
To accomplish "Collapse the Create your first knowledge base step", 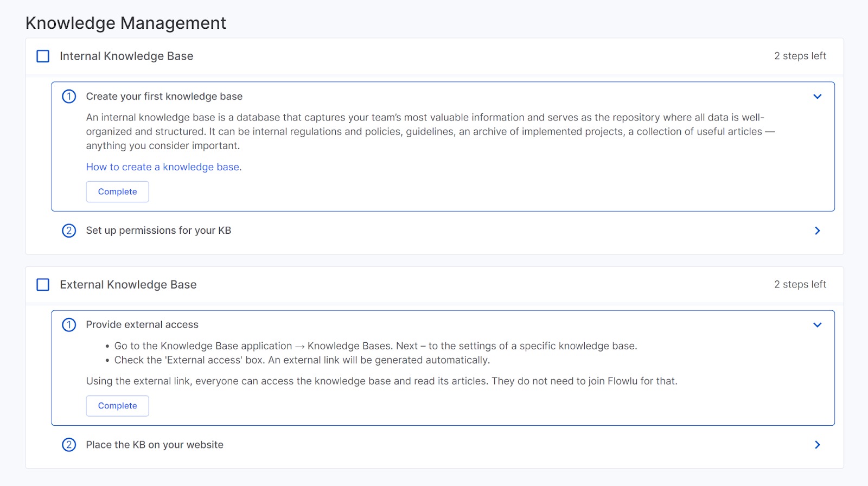I will tap(817, 97).
